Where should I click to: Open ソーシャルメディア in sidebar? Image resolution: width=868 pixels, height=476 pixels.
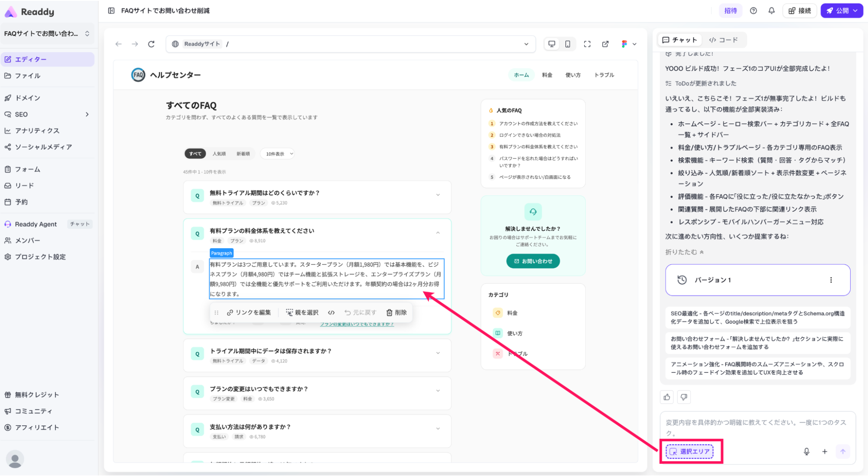47,147
